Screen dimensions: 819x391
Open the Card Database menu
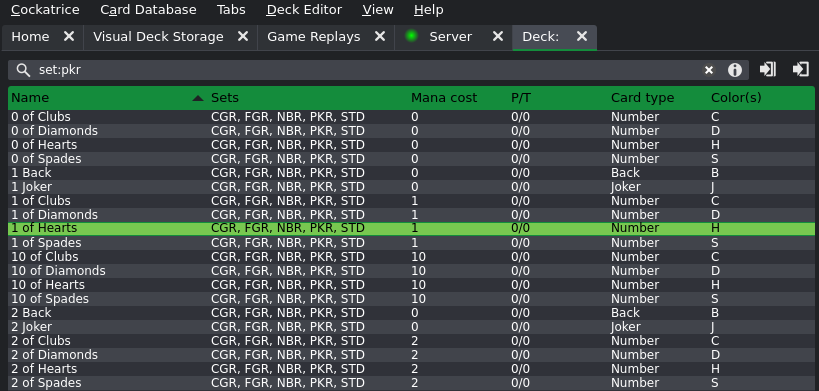148,10
